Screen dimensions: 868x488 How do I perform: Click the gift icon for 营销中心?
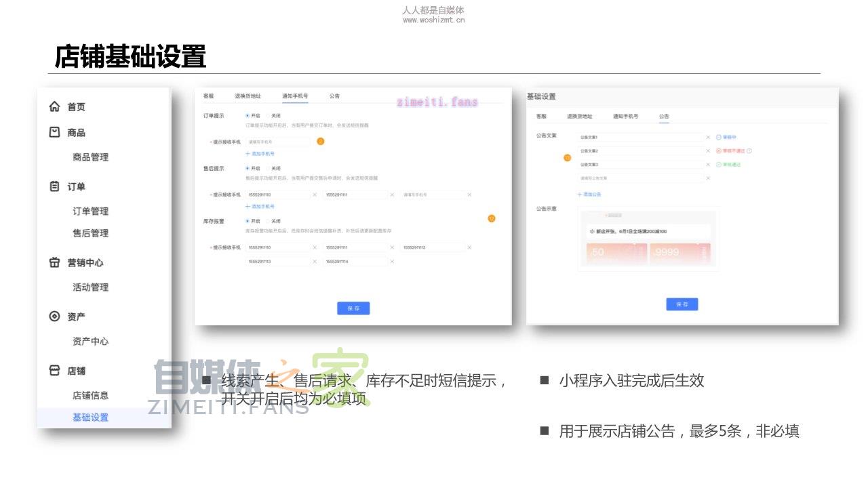click(55, 262)
